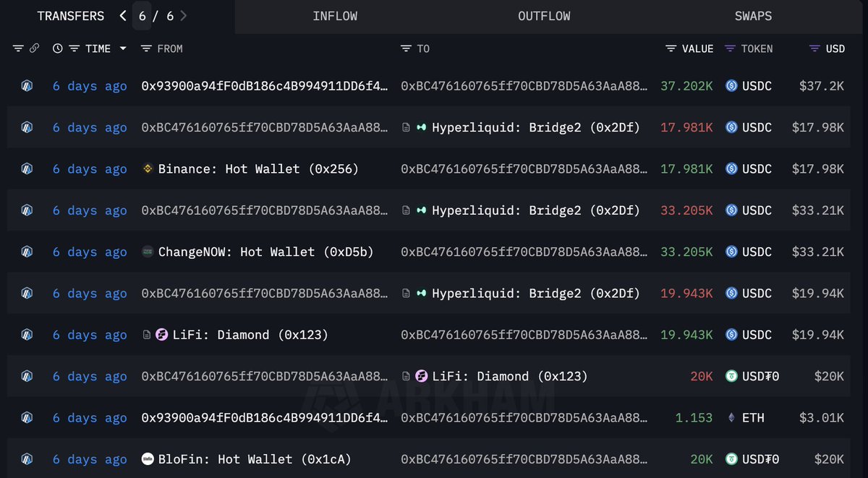Click Hyperliquid logo in 19.943K row
This screenshot has height=478, width=868.
click(422, 294)
